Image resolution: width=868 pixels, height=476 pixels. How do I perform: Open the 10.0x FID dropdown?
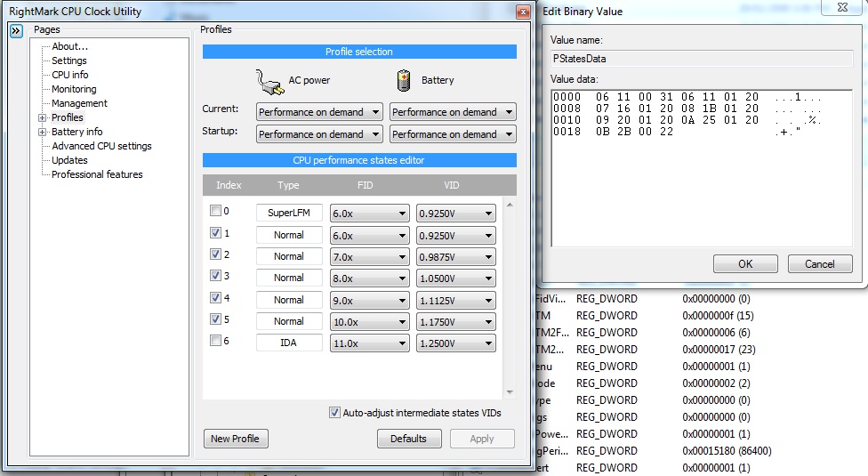pos(369,321)
